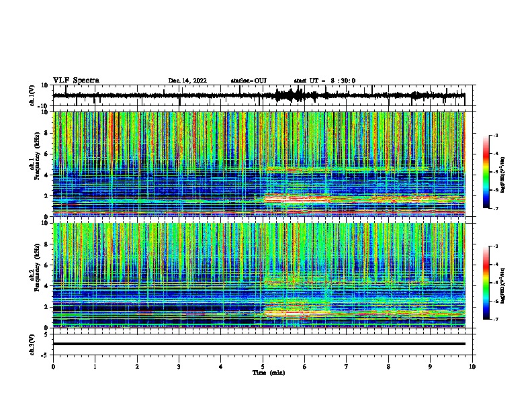Image resolution: width=532 pixels, height=411 pixels.
Task: Click the "4" tick on the time axis
Action: pyautogui.click(x=221, y=367)
